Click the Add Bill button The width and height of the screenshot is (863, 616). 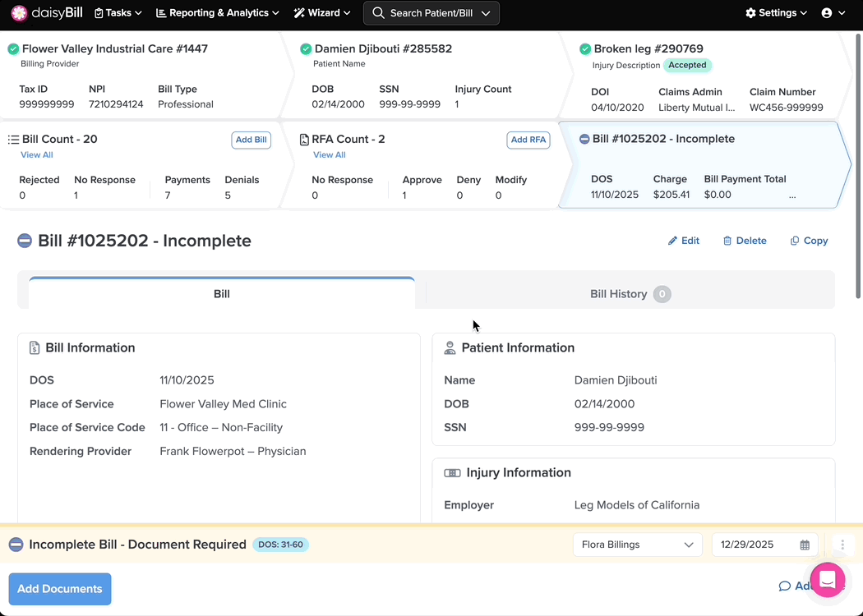(x=251, y=140)
